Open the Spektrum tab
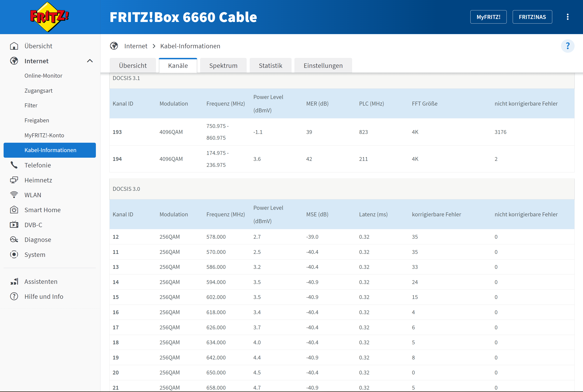Viewport: 583px width, 392px height. click(x=223, y=65)
